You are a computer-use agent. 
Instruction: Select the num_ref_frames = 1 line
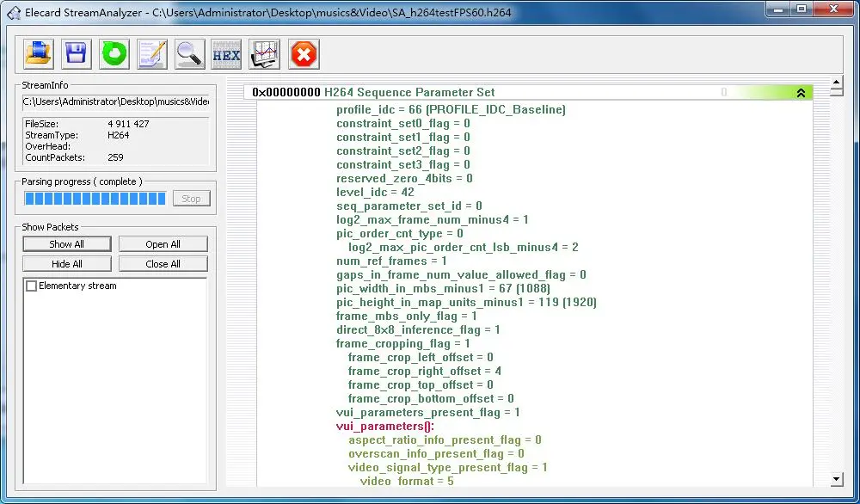point(391,261)
